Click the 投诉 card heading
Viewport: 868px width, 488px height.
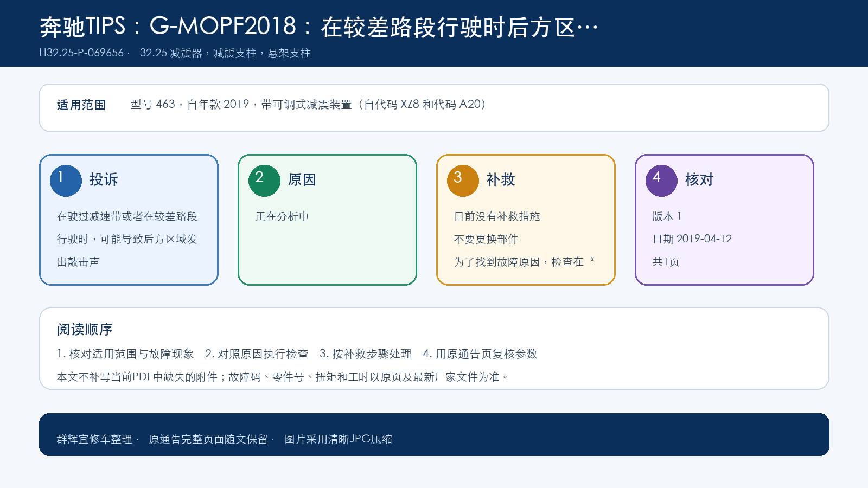pos(104,179)
